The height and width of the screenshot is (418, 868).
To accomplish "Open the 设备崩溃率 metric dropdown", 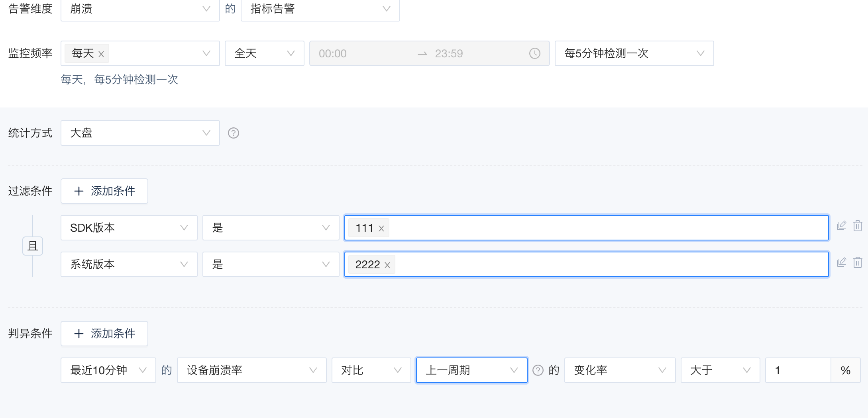I will tap(251, 370).
